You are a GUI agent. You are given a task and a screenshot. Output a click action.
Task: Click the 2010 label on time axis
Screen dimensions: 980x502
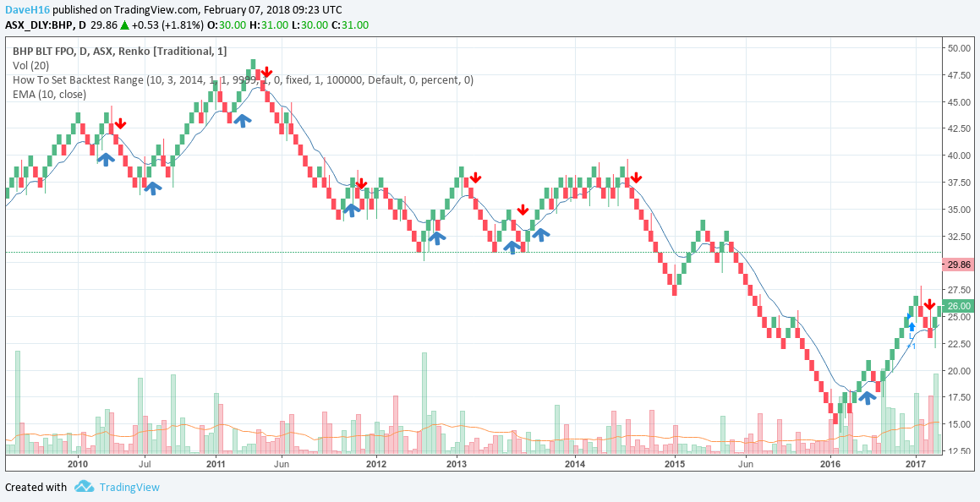(x=78, y=464)
